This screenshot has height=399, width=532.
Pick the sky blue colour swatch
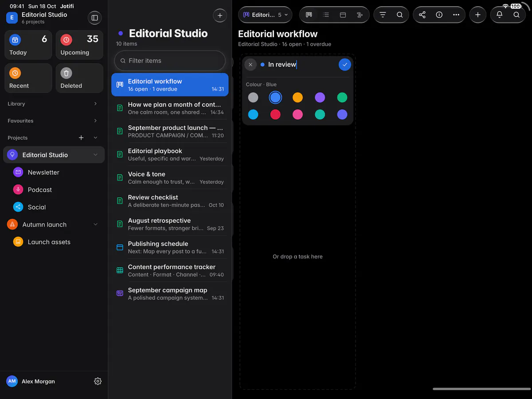253,115
